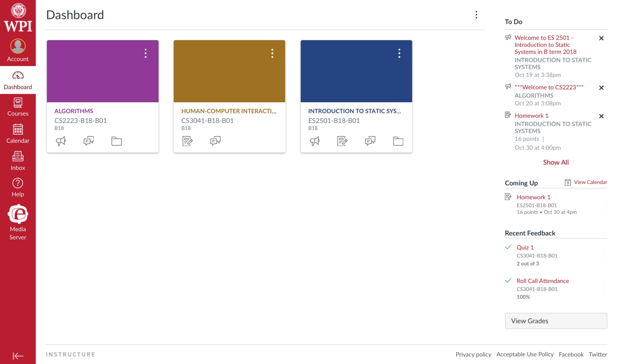Click the announcement icon beside Welcome to ES 2501
The width and height of the screenshot is (622, 364).
click(x=508, y=37)
